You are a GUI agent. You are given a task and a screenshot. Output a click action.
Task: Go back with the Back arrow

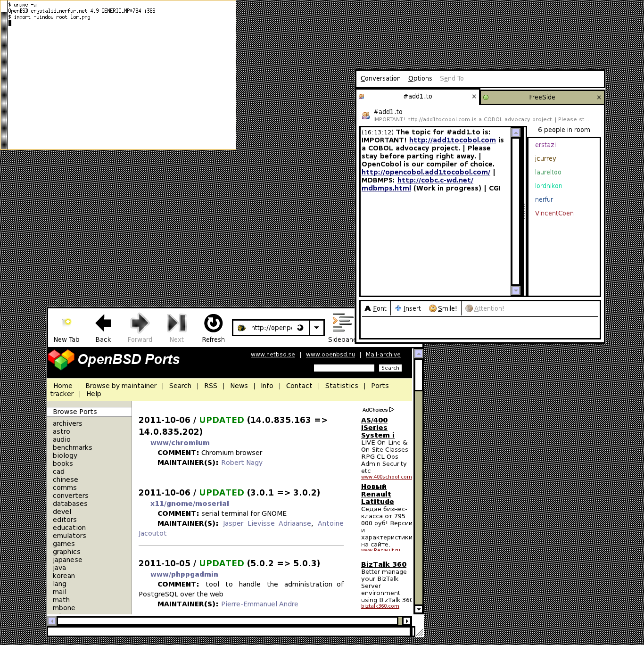[x=103, y=323]
